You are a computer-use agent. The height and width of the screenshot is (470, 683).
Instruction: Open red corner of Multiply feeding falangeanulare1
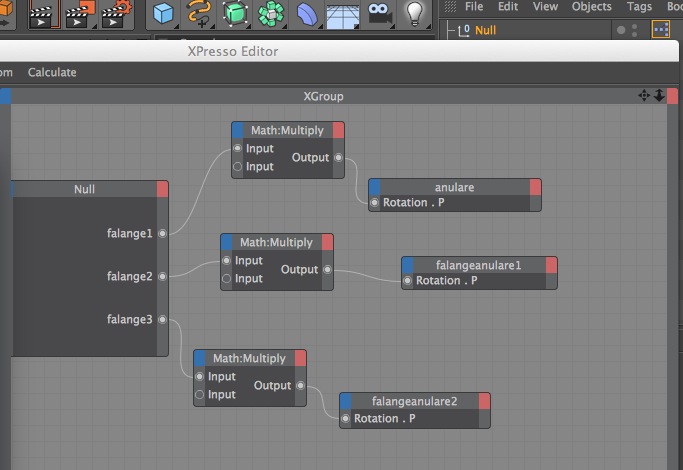(328, 242)
